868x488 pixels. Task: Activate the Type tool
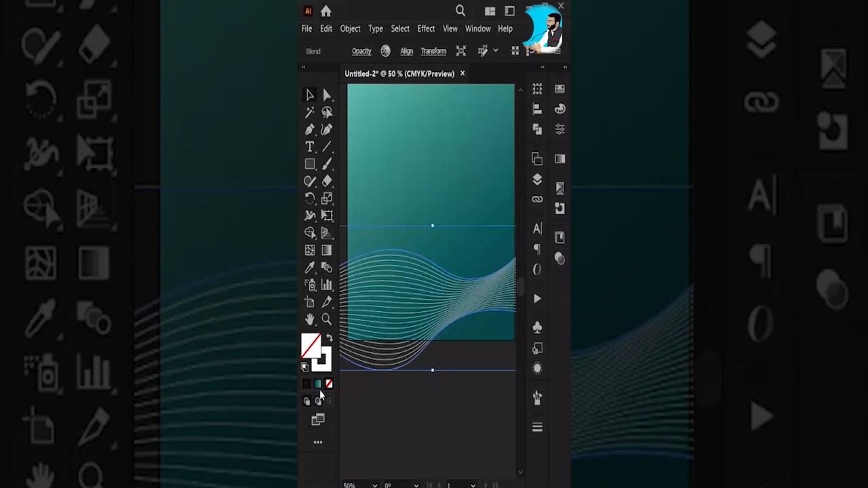click(x=310, y=146)
